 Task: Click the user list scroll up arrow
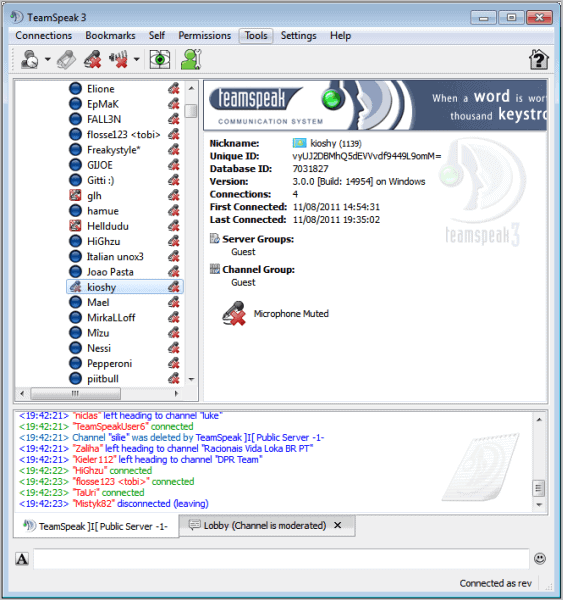point(191,88)
